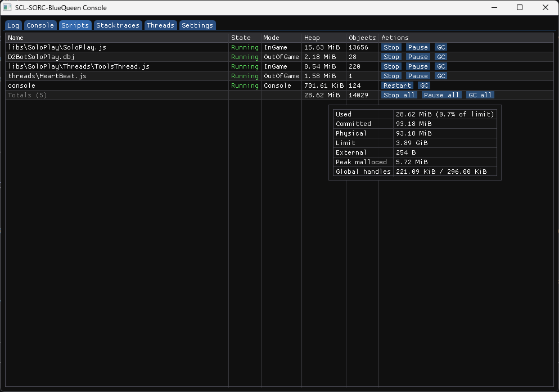559x392 pixels.
Task: Pause the D2BotSoloPlay.dbj script
Action: 418,57
